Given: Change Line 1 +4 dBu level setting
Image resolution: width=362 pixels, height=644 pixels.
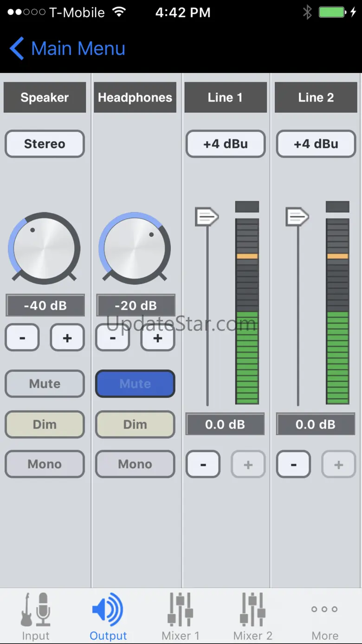Looking at the screenshot, I should [x=226, y=144].
